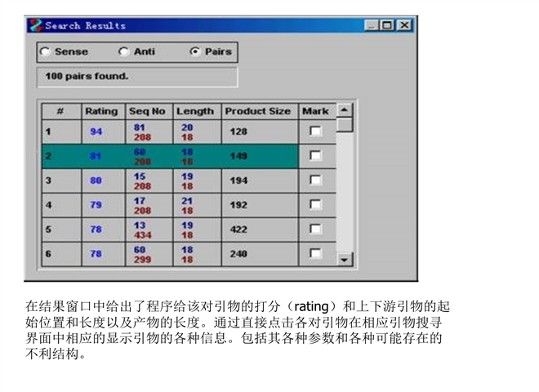Image resolution: width=539 pixels, height=392 pixels.
Task: Check the Mark box for product size 422
Action: (315, 229)
